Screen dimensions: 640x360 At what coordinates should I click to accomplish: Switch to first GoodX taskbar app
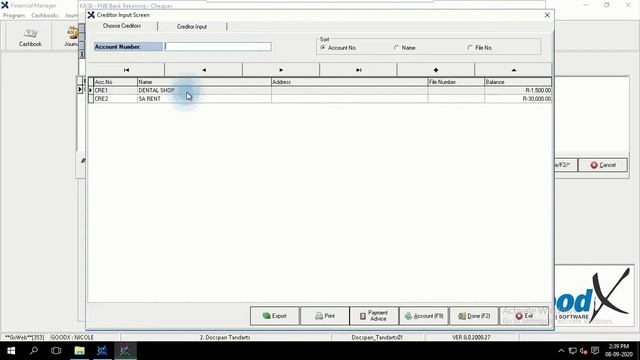(x=102, y=351)
